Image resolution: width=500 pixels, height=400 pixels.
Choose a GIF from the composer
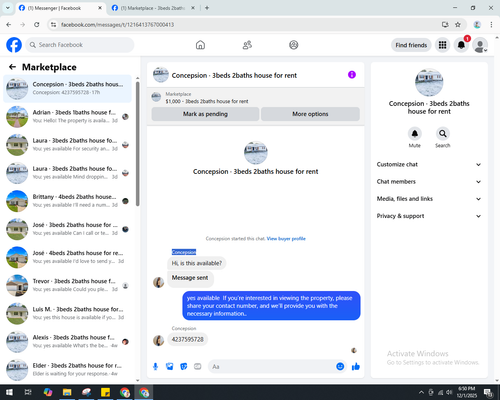(x=198, y=367)
